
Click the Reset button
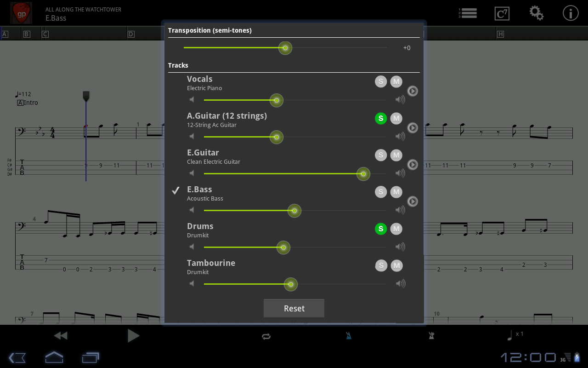click(x=294, y=308)
